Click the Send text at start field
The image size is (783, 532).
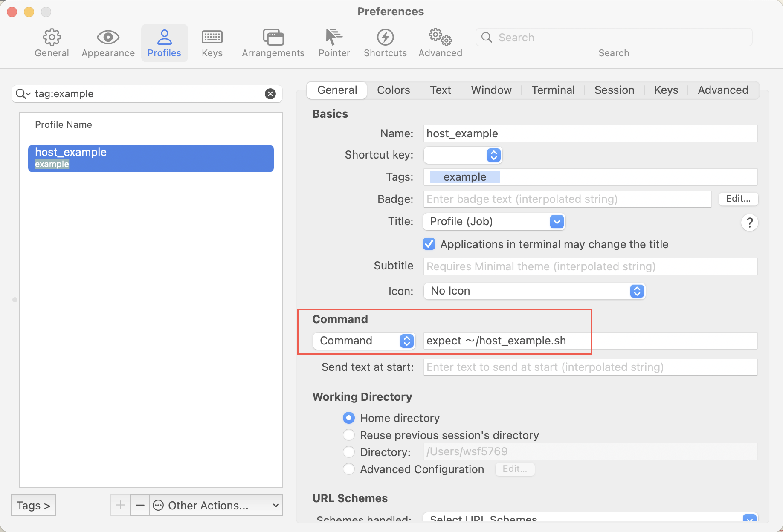590,367
